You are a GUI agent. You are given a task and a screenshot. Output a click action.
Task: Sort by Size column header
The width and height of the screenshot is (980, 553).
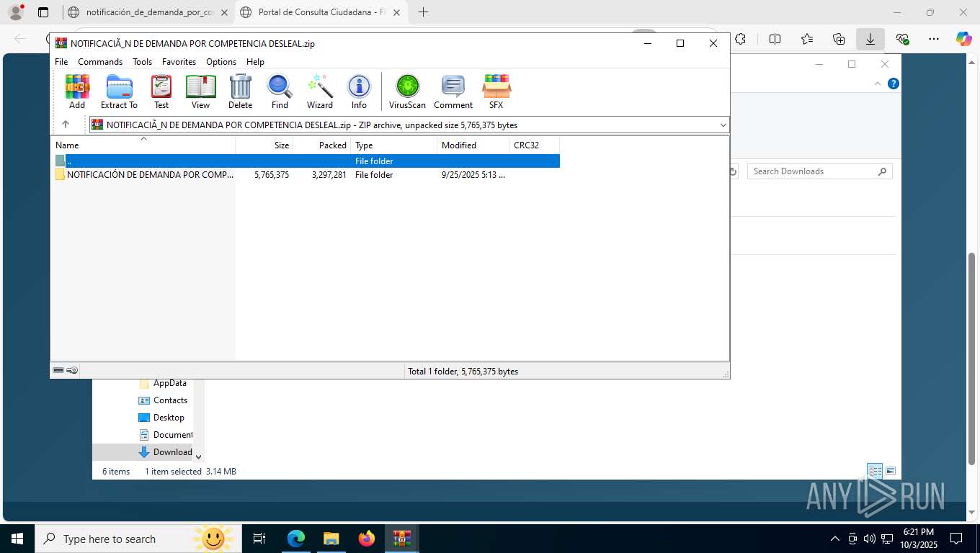(264, 145)
